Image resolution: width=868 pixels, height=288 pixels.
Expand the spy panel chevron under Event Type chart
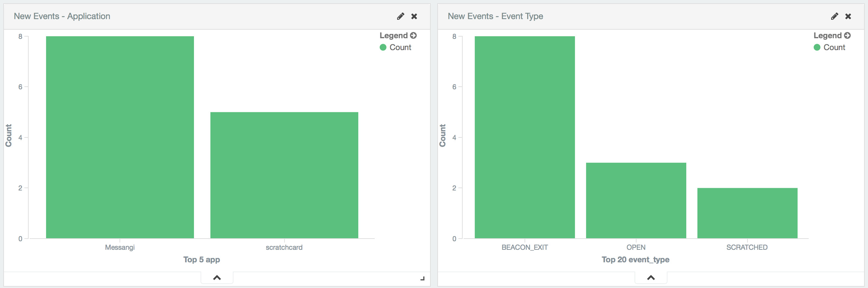(x=651, y=277)
